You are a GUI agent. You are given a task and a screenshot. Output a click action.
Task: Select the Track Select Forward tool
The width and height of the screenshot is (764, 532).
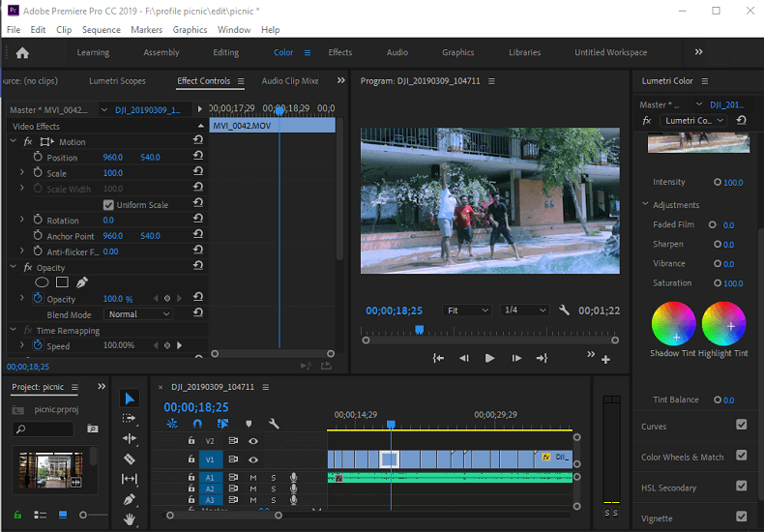pyautogui.click(x=130, y=418)
